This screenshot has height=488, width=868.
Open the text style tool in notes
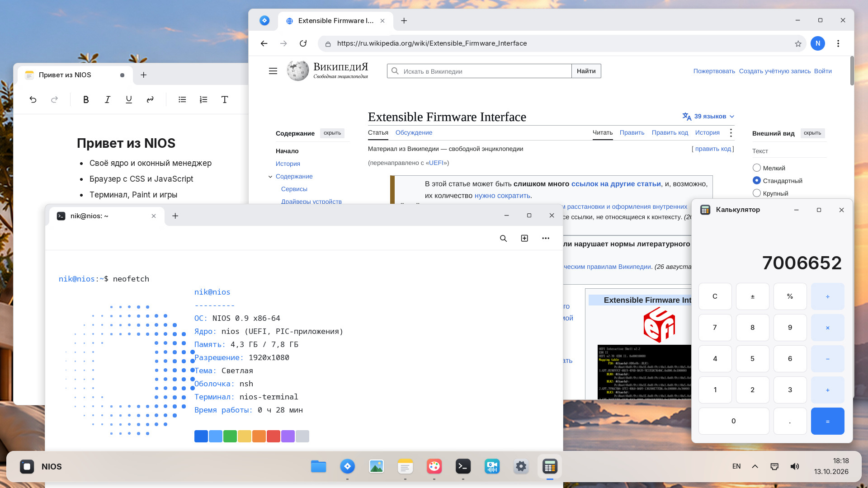pos(225,99)
